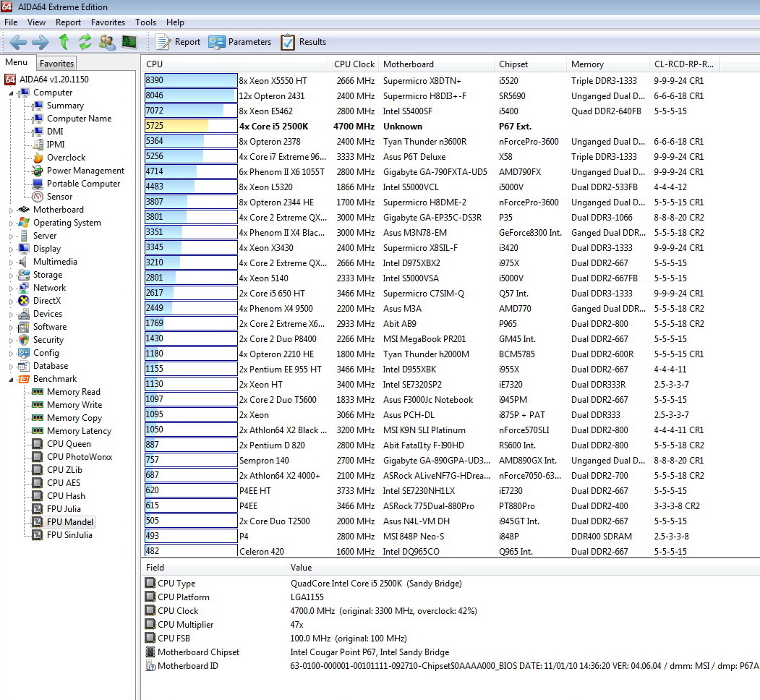
Task: Expand the Storage tree node
Action: tap(11, 276)
